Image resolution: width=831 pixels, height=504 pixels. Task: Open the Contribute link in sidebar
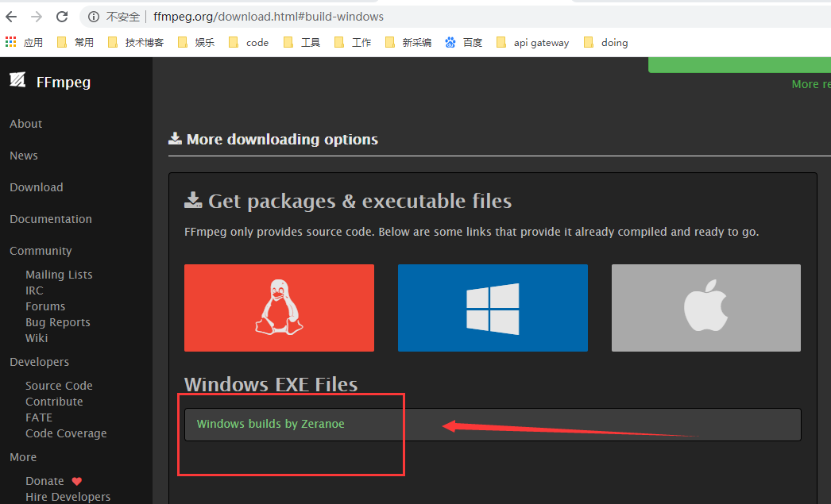[x=54, y=402]
